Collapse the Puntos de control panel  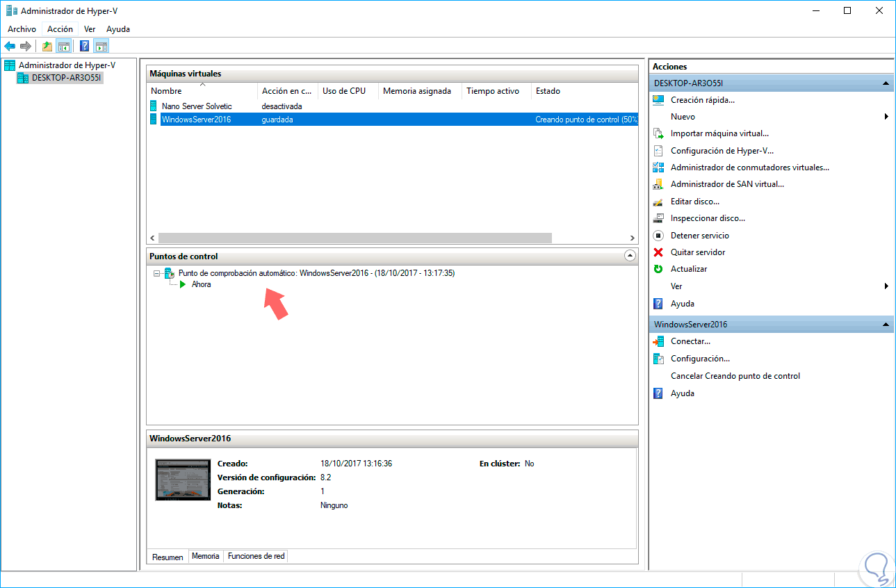coord(630,256)
